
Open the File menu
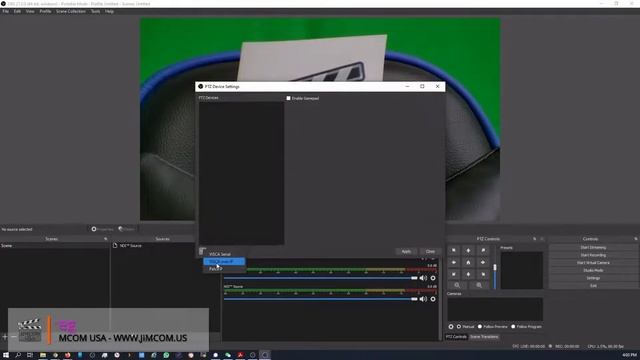(6, 11)
